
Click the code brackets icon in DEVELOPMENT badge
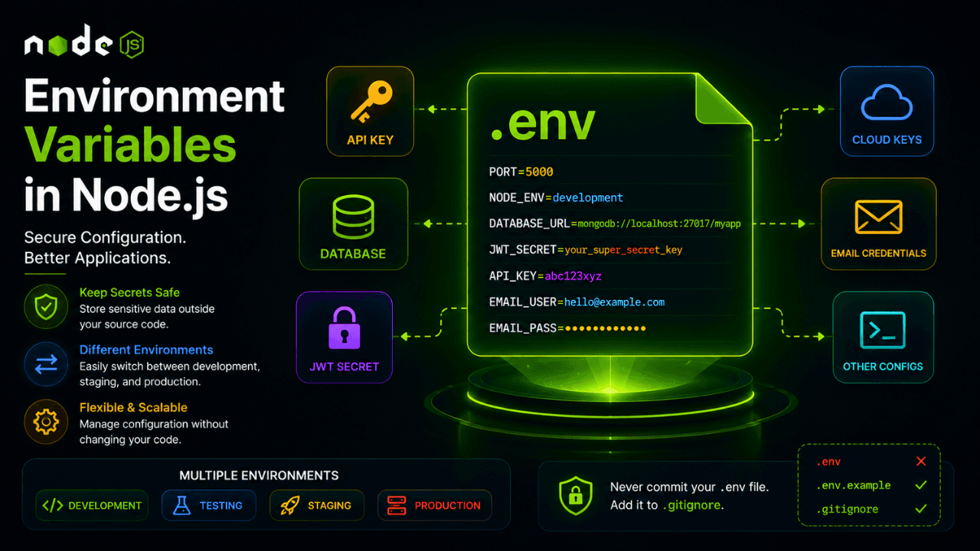click(x=53, y=505)
